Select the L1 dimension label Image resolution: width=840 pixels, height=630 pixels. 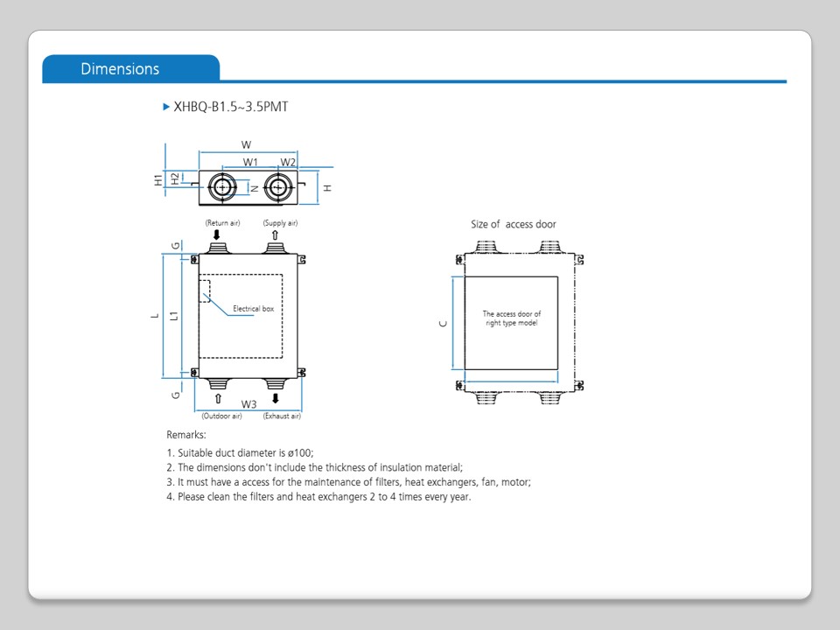tap(174, 315)
